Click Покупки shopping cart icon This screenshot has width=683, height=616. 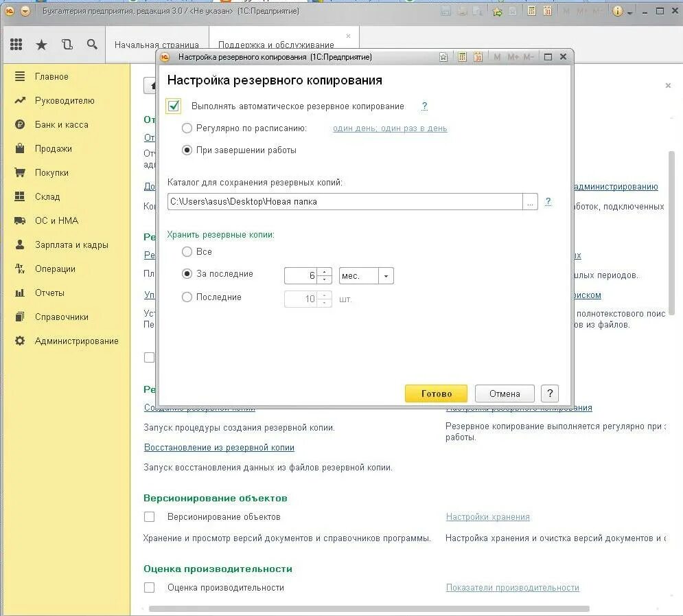coord(20,172)
